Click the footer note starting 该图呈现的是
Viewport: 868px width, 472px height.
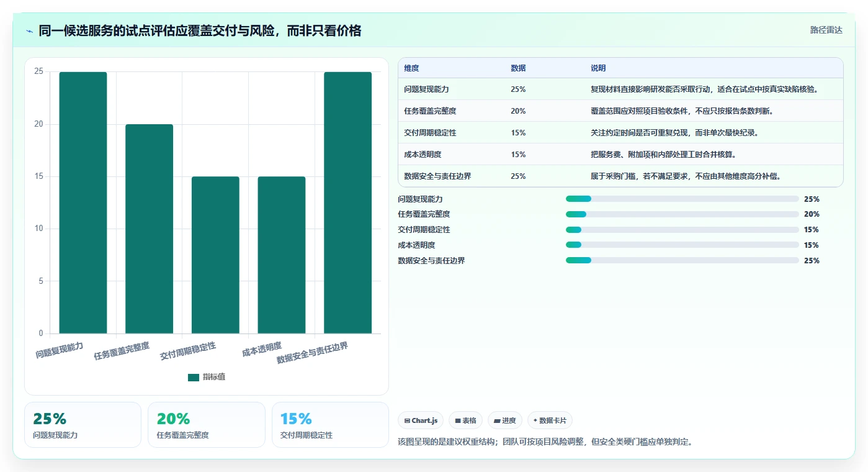click(x=545, y=442)
